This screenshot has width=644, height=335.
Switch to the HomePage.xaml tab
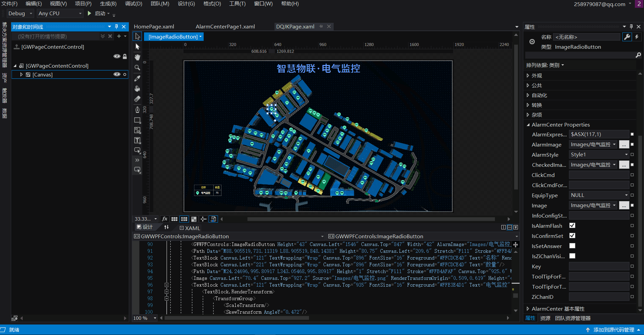coord(154,26)
